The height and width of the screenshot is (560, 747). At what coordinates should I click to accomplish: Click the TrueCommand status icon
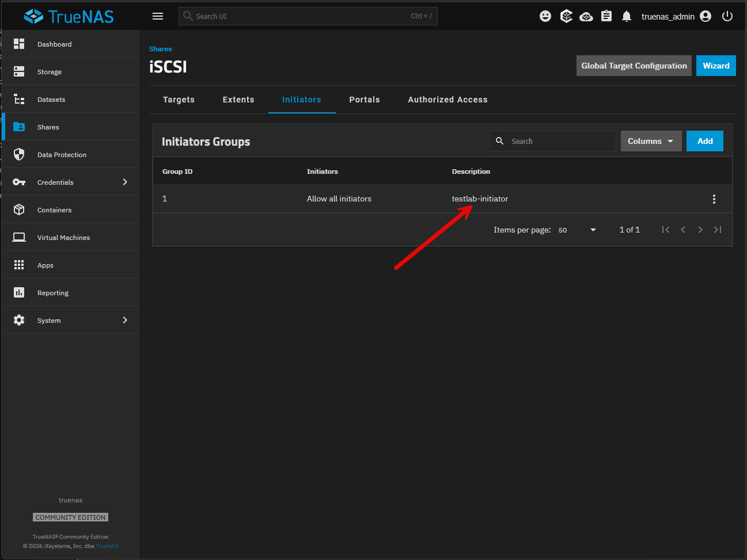click(x=566, y=16)
